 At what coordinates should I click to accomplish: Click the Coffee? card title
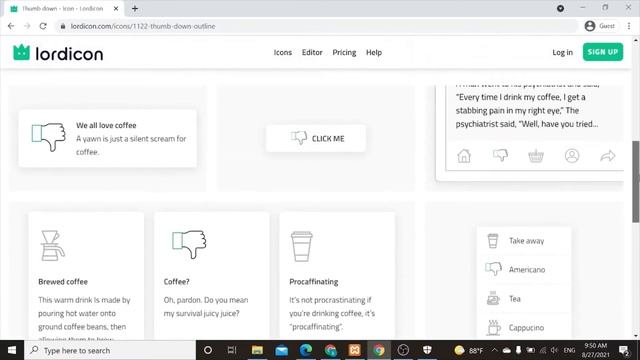point(176,282)
